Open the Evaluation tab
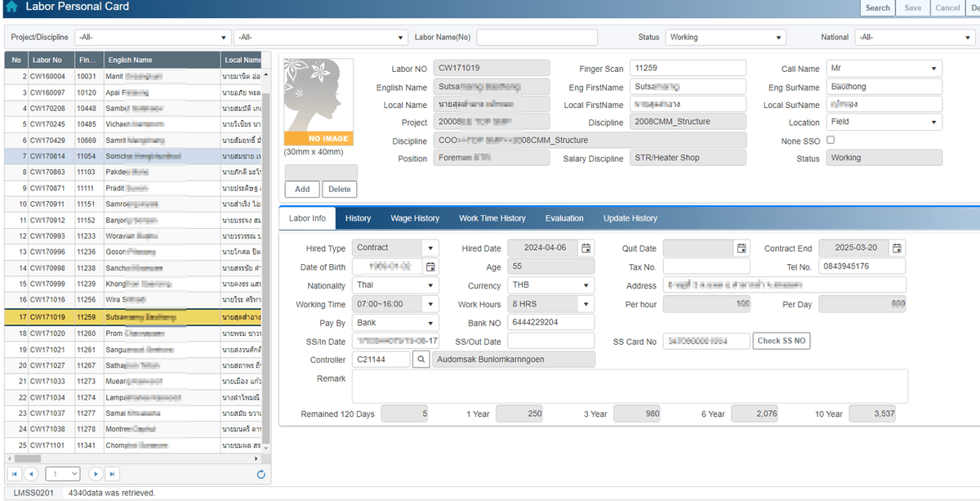 tap(564, 218)
